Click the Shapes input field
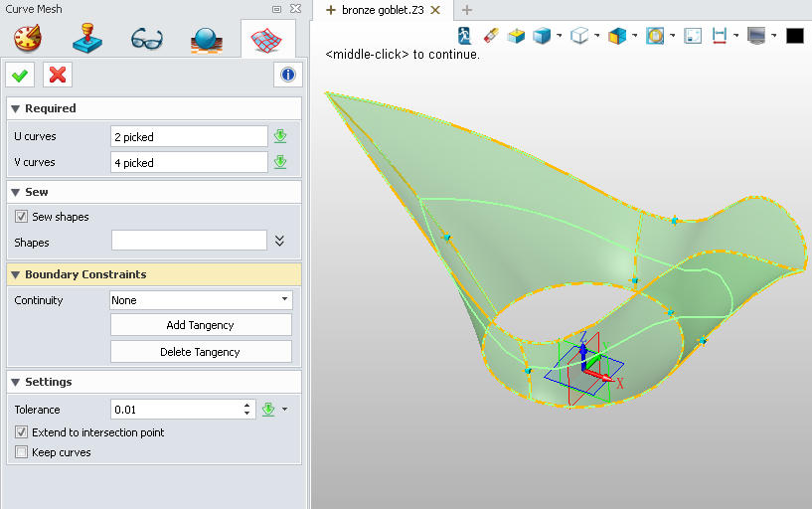Screen dimensions: 812x509 point(189,241)
